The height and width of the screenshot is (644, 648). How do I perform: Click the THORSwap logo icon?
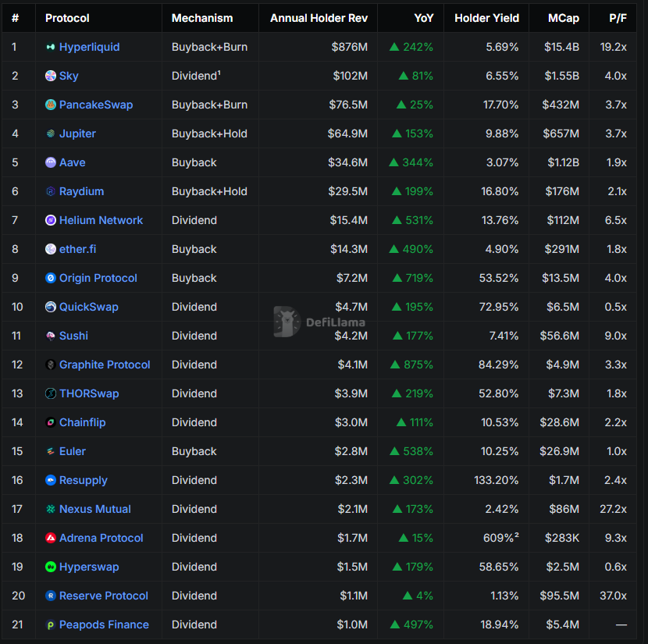[x=51, y=393]
